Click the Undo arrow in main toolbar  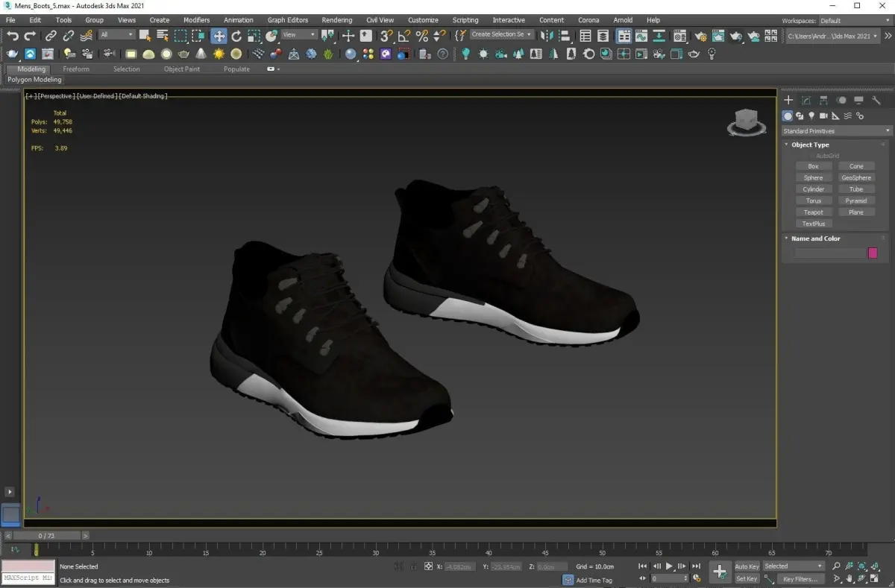(13, 36)
